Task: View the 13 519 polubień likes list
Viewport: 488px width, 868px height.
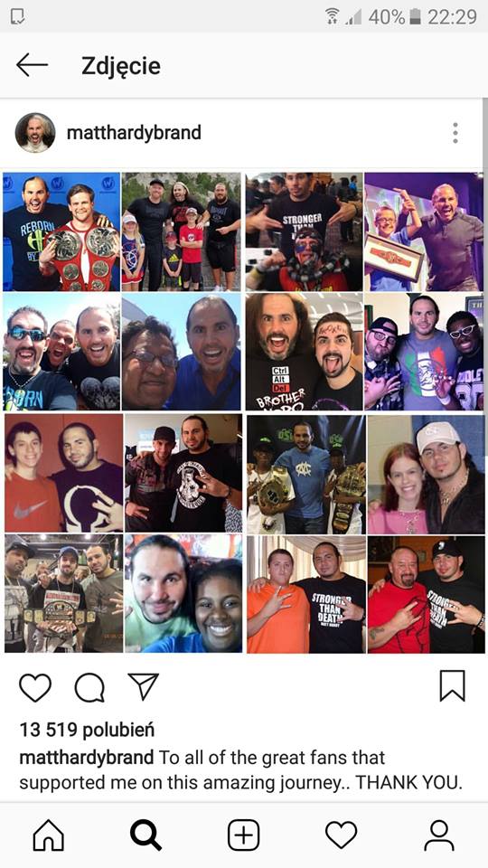Action: point(87,731)
